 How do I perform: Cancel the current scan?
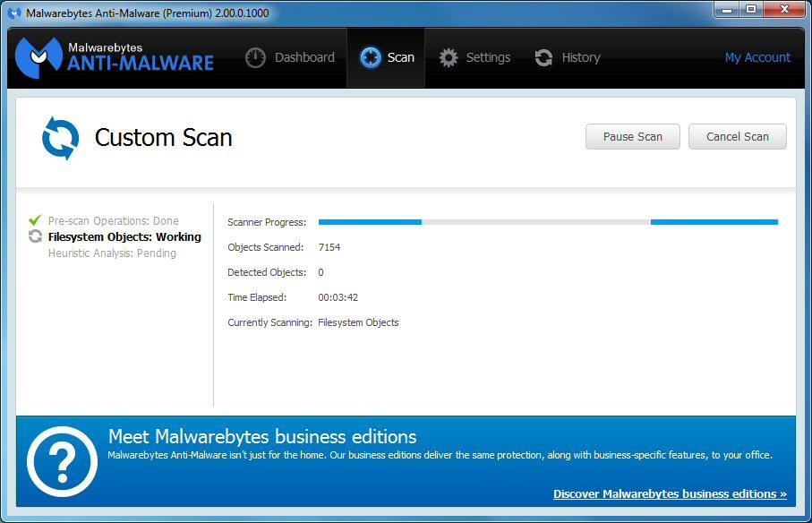click(737, 136)
